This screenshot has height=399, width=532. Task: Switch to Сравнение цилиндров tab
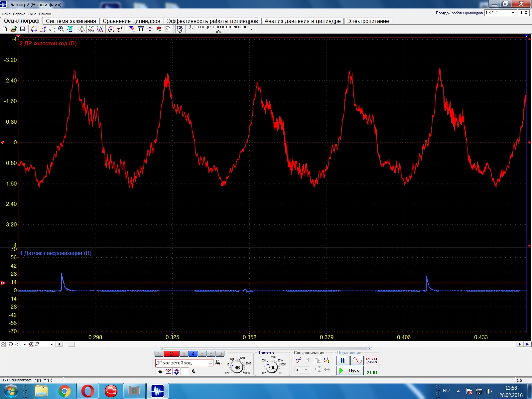click(x=131, y=21)
